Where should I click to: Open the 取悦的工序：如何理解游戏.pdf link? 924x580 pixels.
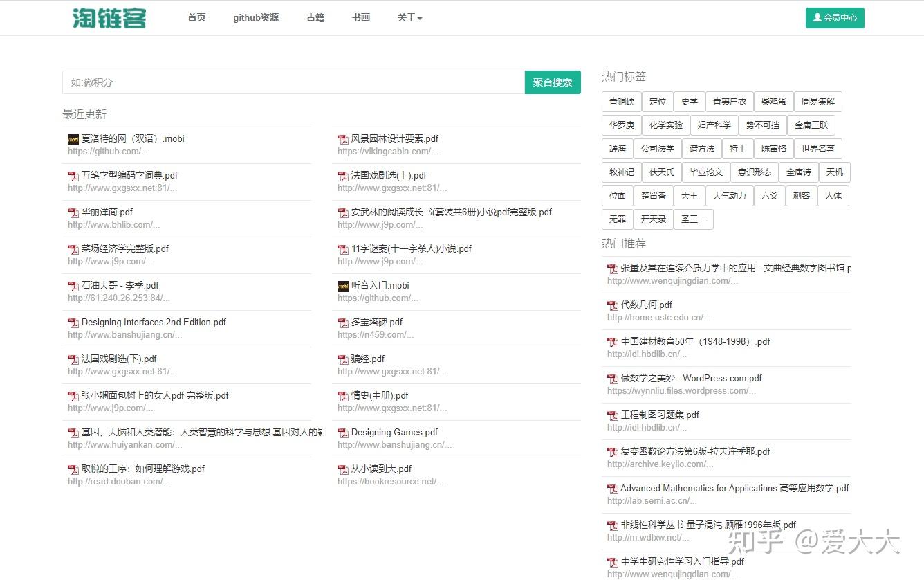(x=143, y=469)
